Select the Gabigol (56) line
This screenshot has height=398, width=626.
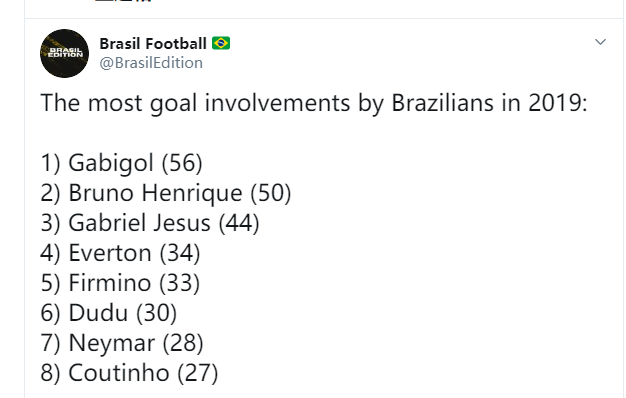point(121,163)
